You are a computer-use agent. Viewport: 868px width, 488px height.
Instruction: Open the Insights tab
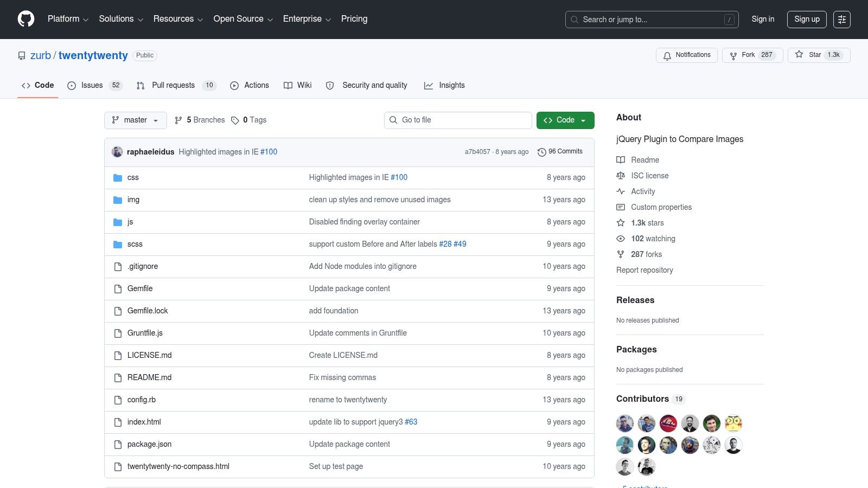point(445,85)
